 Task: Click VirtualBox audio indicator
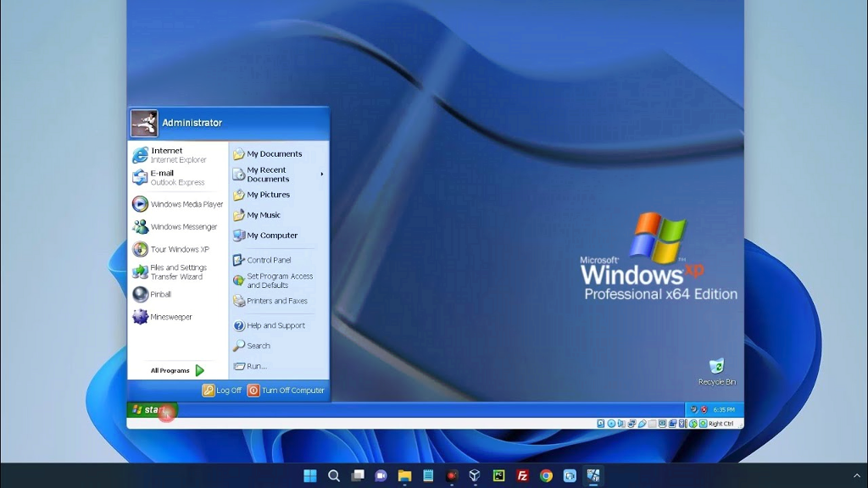click(621, 424)
